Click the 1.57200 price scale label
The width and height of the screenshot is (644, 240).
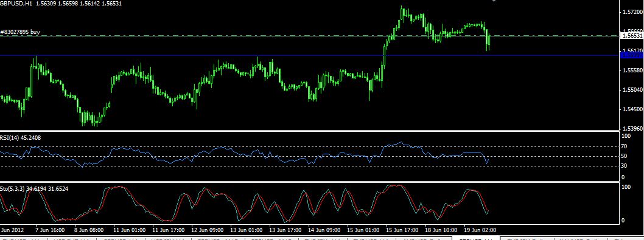pyautogui.click(x=632, y=12)
